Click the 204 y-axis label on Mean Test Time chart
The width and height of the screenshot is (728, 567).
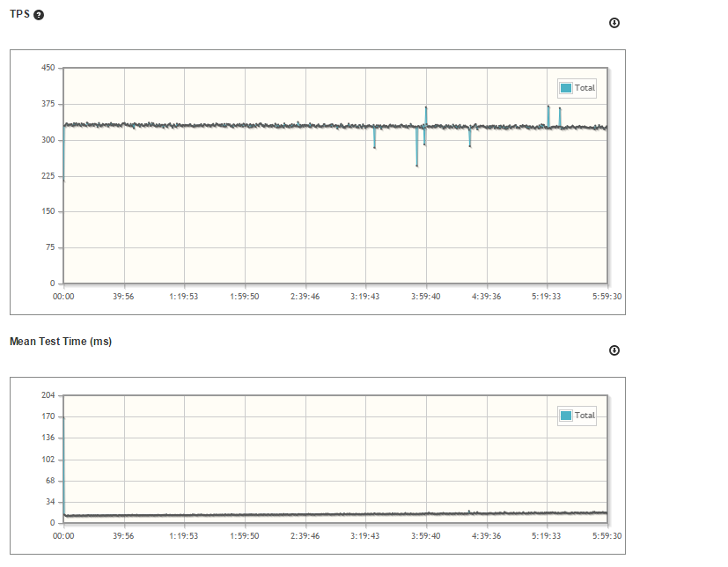(x=47, y=395)
